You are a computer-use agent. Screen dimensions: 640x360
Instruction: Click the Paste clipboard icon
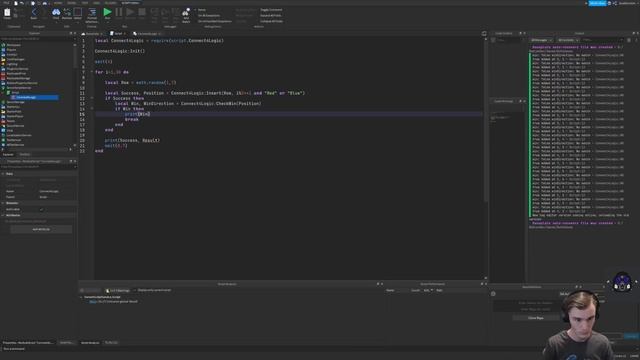(7, 13)
